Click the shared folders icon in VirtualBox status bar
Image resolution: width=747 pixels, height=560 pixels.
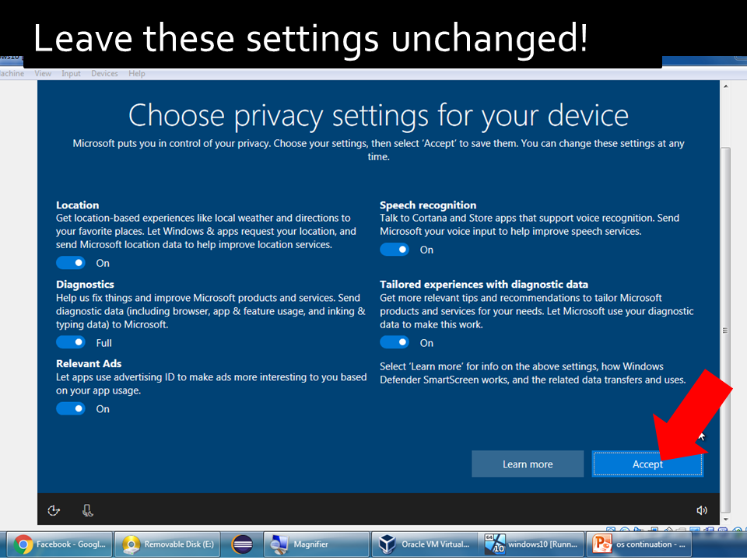click(682, 529)
